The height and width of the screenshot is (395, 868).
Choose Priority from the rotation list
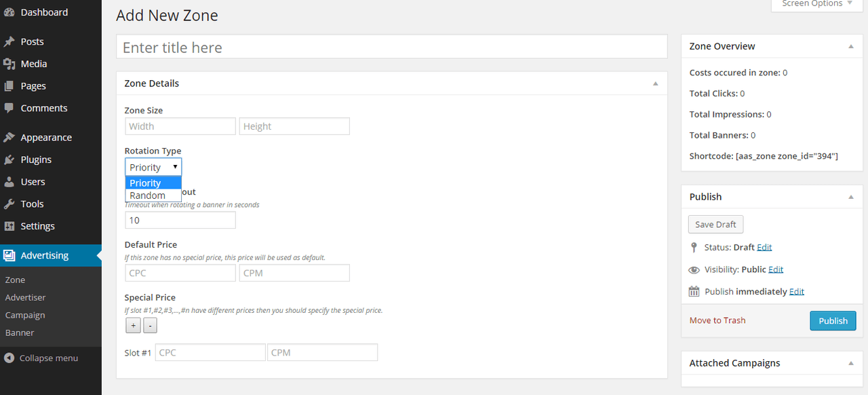point(153,183)
